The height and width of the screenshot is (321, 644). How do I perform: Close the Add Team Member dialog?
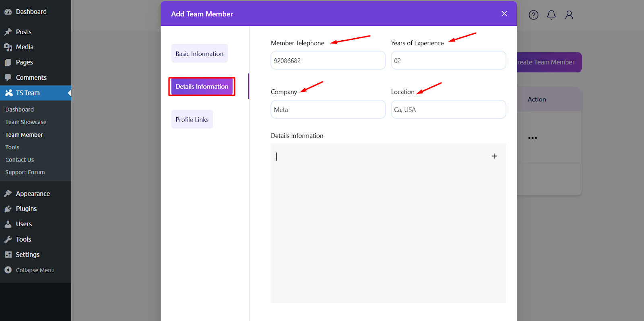504,14
